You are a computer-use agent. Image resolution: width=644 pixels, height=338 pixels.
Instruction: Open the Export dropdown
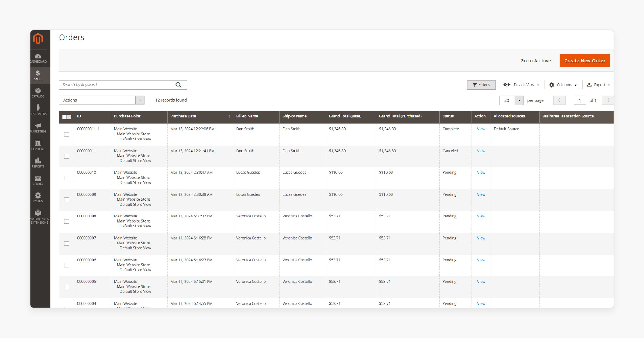[x=598, y=85]
